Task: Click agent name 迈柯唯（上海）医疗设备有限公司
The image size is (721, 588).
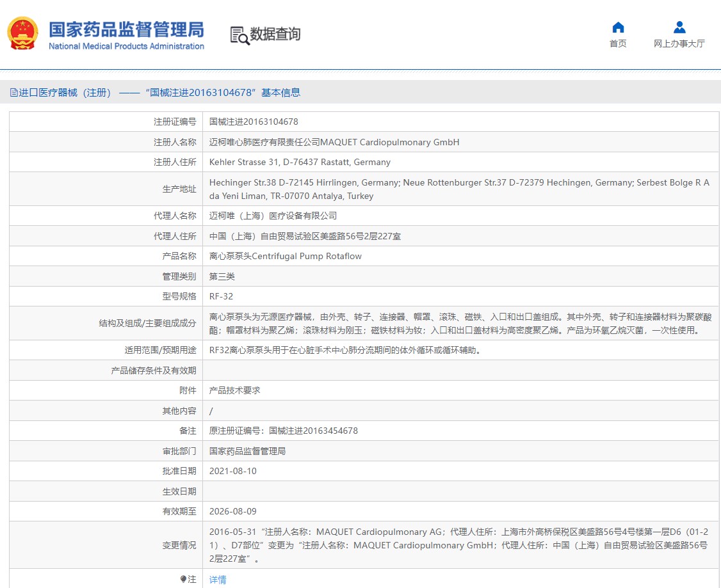Action: click(x=273, y=216)
